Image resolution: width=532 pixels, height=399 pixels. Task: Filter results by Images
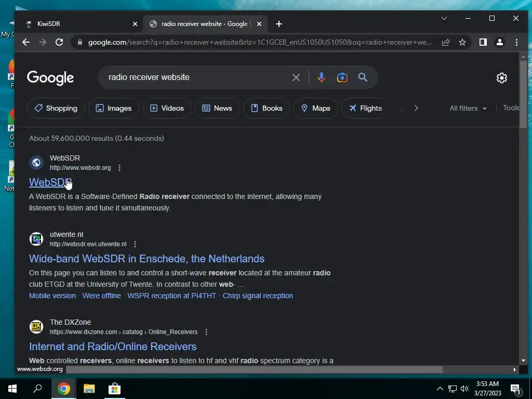click(x=114, y=108)
